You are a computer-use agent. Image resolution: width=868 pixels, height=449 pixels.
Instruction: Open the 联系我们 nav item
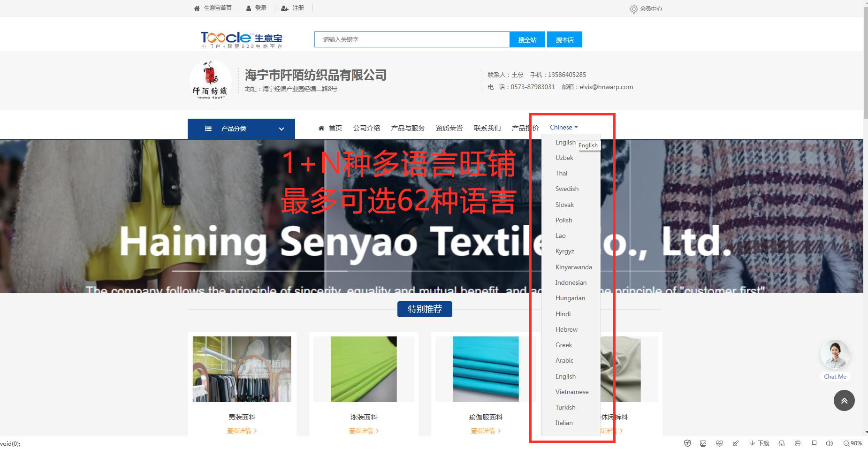pyautogui.click(x=487, y=128)
